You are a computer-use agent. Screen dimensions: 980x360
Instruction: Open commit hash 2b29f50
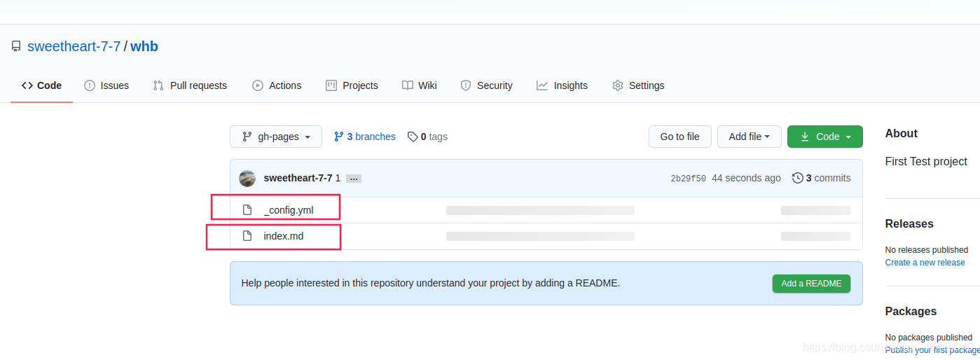pos(688,179)
